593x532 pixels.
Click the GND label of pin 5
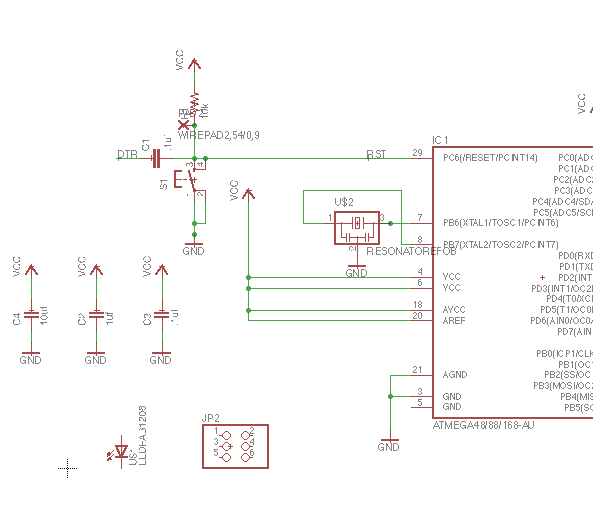[452, 407]
